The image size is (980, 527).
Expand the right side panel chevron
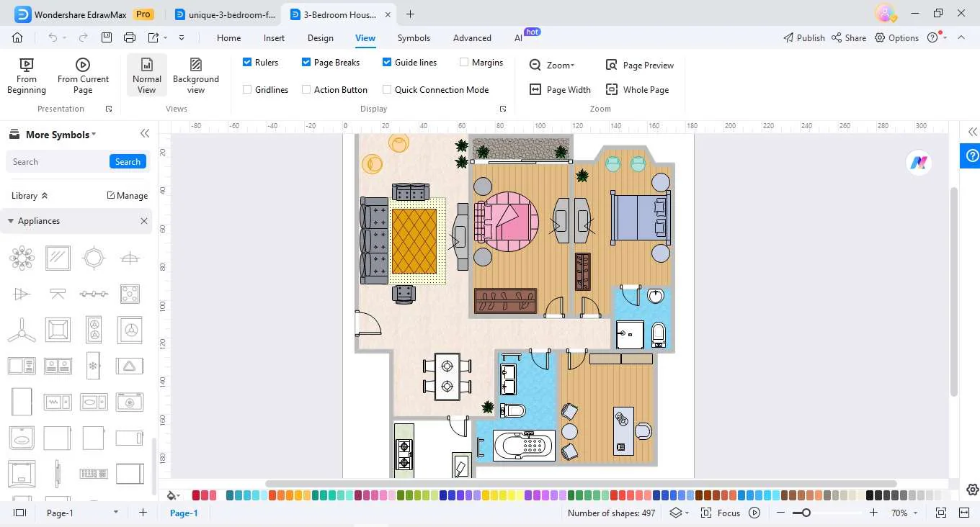972,132
